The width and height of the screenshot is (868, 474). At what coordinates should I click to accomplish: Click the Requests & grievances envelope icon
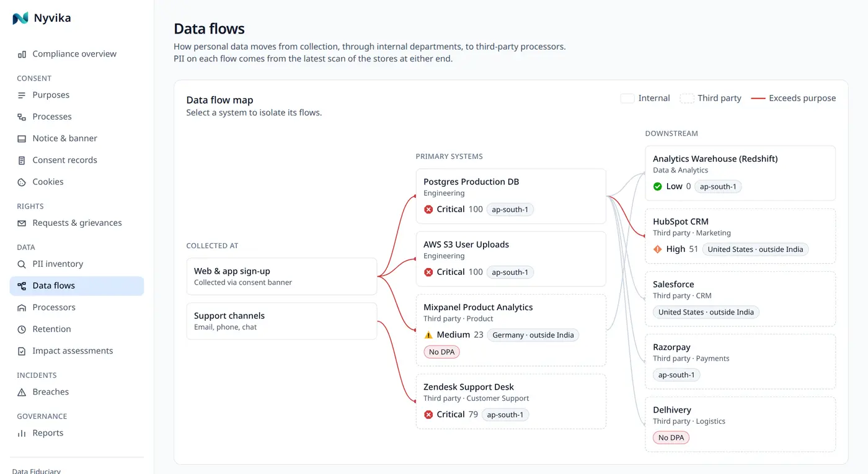pyautogui.click(x=22, y=223)
